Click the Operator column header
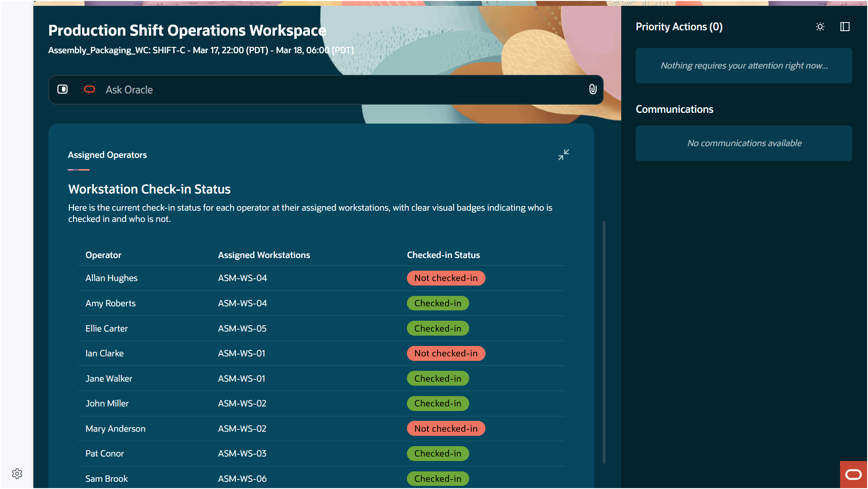The height and width of the screenshot is (489, 868). pyautogui.click(x=103, y=255)
